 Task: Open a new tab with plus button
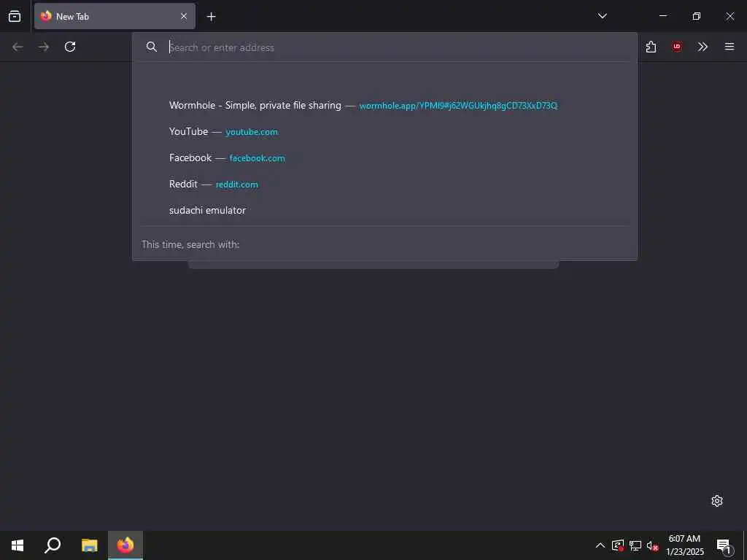coord(211,17)
